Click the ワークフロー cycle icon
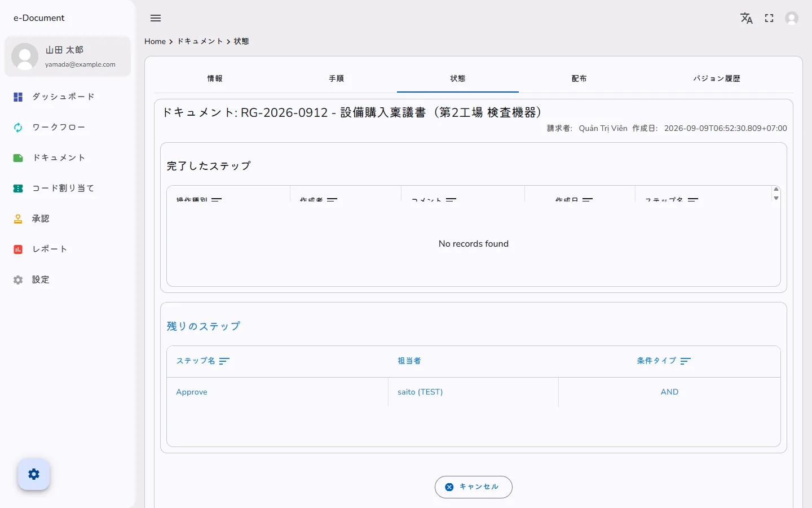Viewport: 812px width, 508px height. pos(18,128)
